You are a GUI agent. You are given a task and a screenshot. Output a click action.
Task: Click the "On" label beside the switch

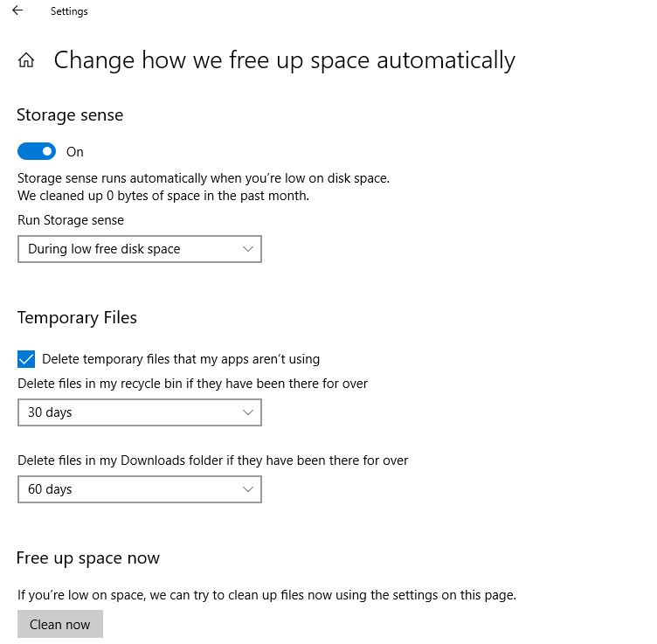(75, 152)
